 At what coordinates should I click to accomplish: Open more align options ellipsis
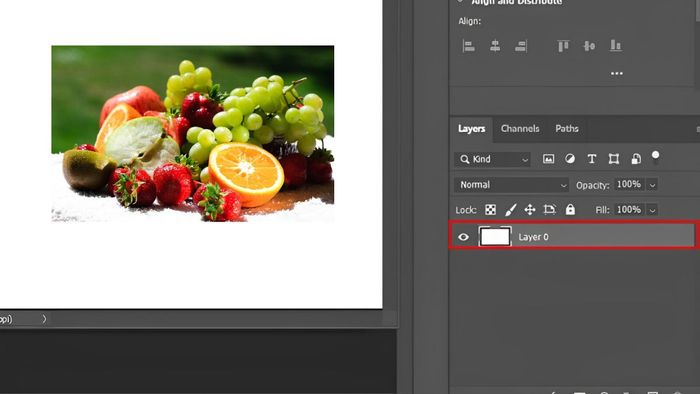617,73
